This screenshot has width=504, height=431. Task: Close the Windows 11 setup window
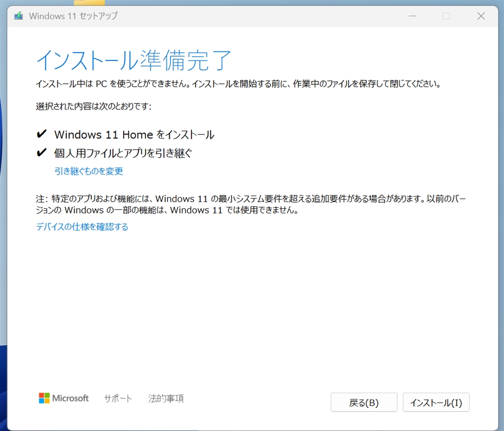(x=481, y=16)
